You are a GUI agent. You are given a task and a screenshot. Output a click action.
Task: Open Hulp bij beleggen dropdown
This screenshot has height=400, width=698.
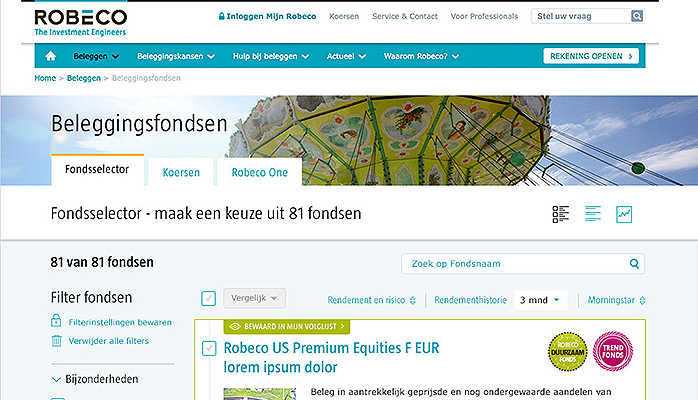[271, 56]
